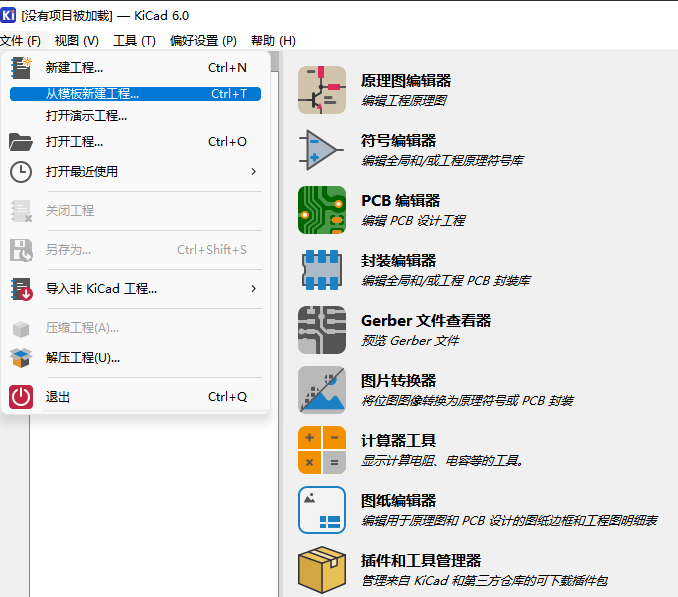Open the 偏好设置 (P) menu
Image resolution: width=678 pixels, height=597 pixels.
[203, 41]
